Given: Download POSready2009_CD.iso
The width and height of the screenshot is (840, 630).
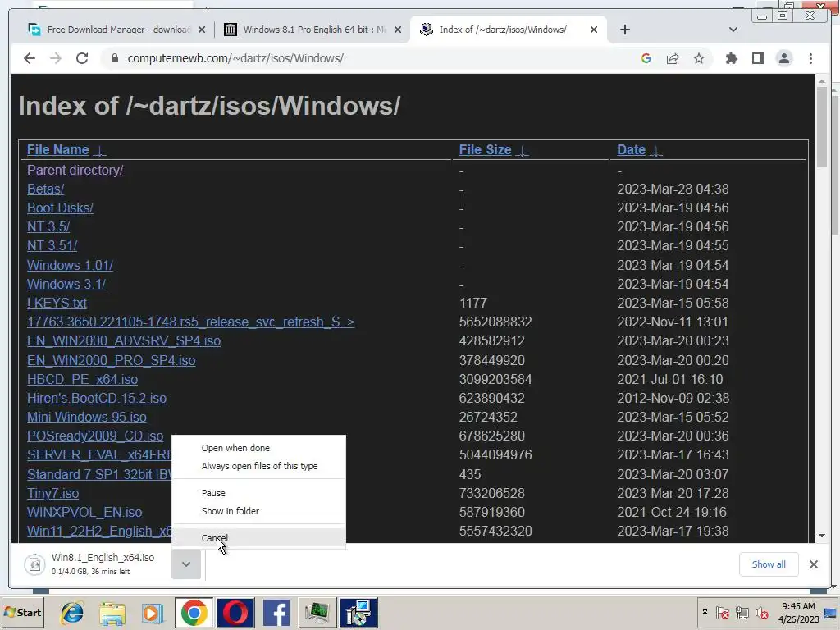Looking at the screenshot, I should coord(95,436).
